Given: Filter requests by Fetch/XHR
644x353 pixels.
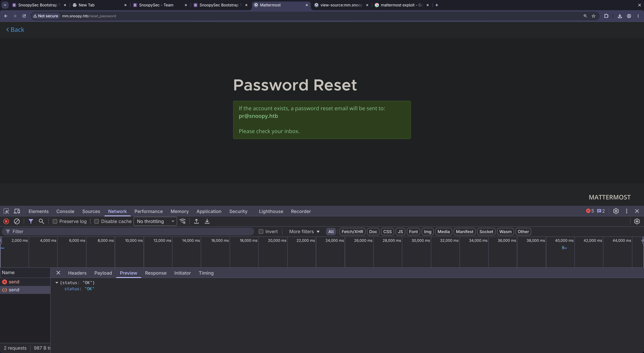Looking at the screenshot, I should click(352, 232).
